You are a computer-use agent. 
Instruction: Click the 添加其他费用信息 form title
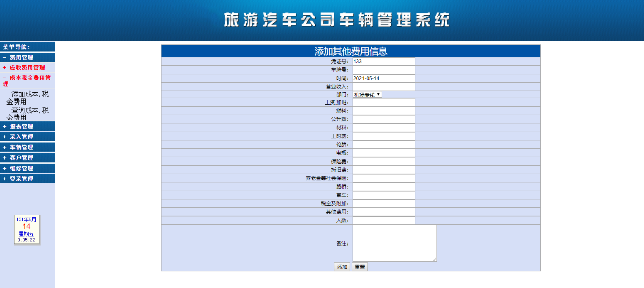(x=351, y=51)
